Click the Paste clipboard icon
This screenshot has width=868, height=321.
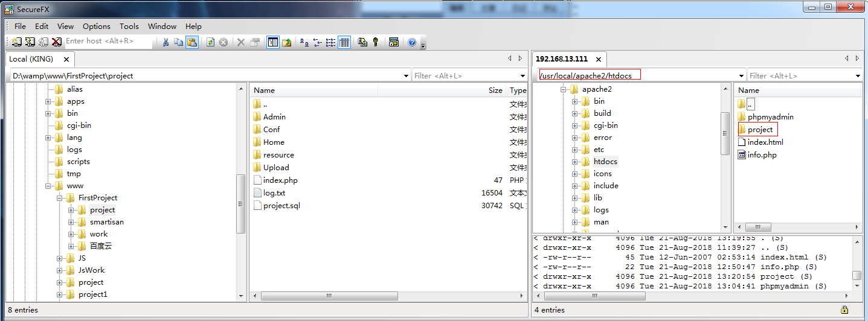click(x=192, y=42)
